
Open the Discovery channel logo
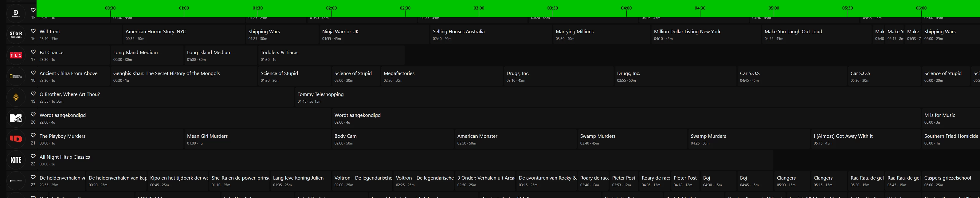16,13
